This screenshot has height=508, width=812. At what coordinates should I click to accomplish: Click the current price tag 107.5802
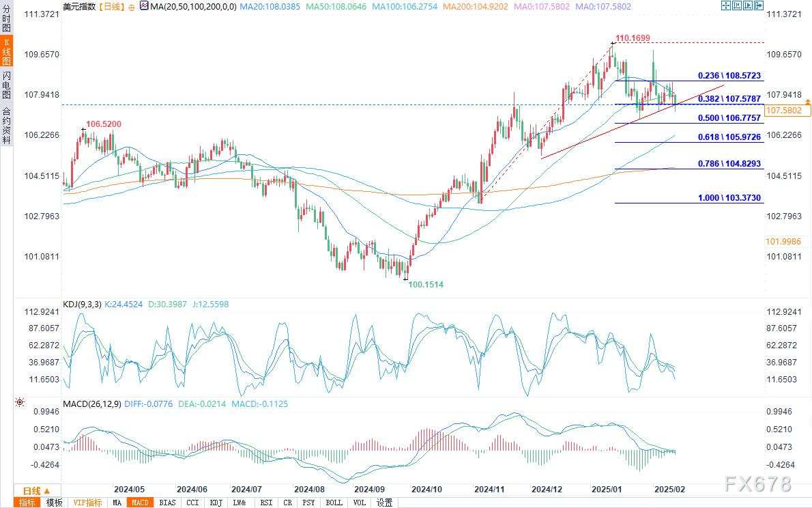coord(787,111)
